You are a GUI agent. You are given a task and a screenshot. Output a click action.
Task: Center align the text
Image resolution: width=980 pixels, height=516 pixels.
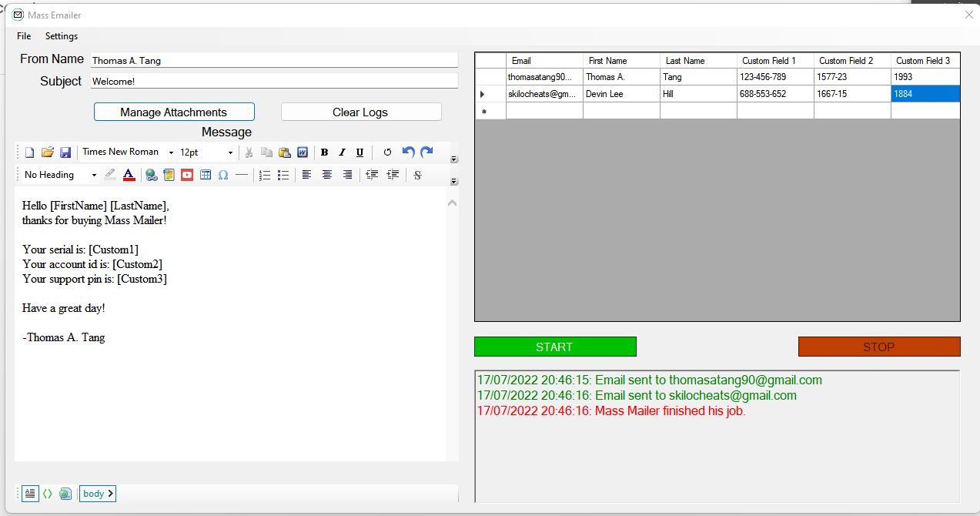click(x=327, y=175)
